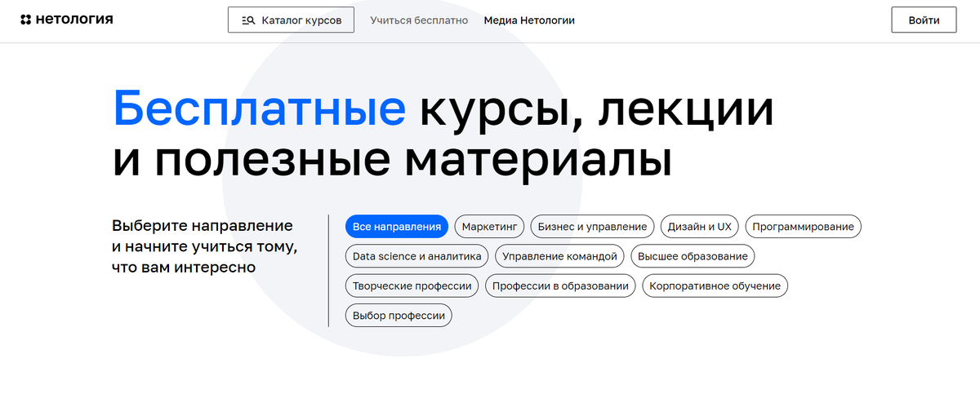980x394 pixels.
Task: Click the blue word Бесплатные in heading
Action: 259,109
